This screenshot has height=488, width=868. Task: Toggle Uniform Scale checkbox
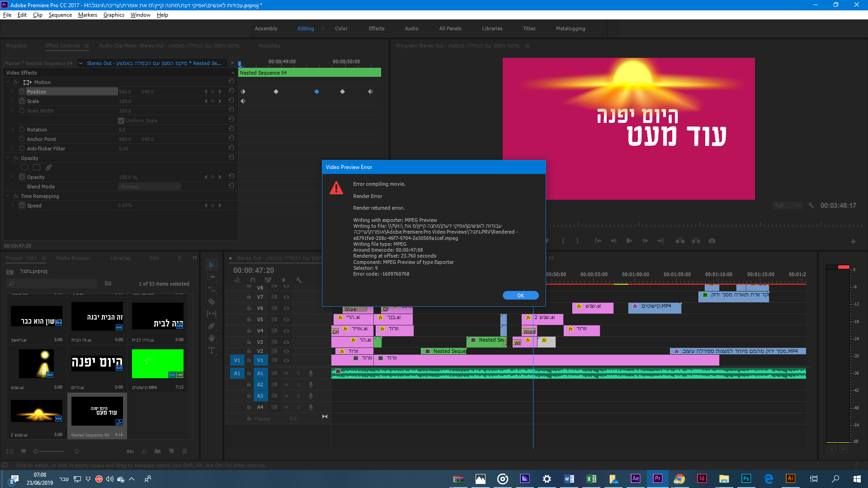(x=121, y=121)
